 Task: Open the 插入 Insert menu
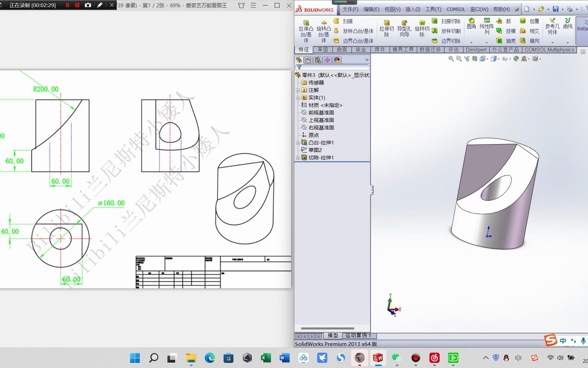(413, 9)
